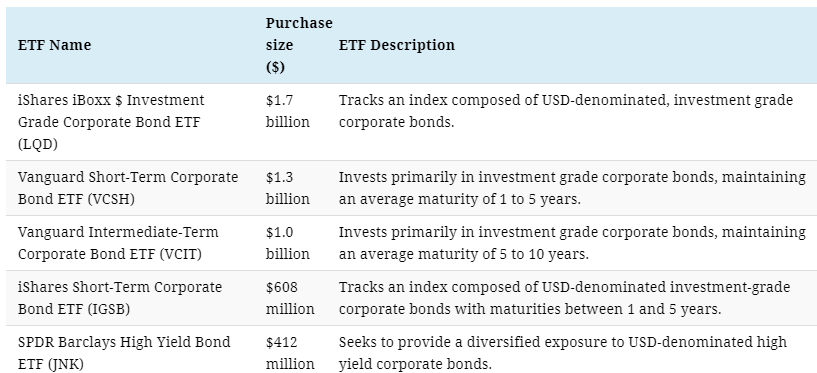Click the JNK high yield corporate bonds description

tap(563, 353)
